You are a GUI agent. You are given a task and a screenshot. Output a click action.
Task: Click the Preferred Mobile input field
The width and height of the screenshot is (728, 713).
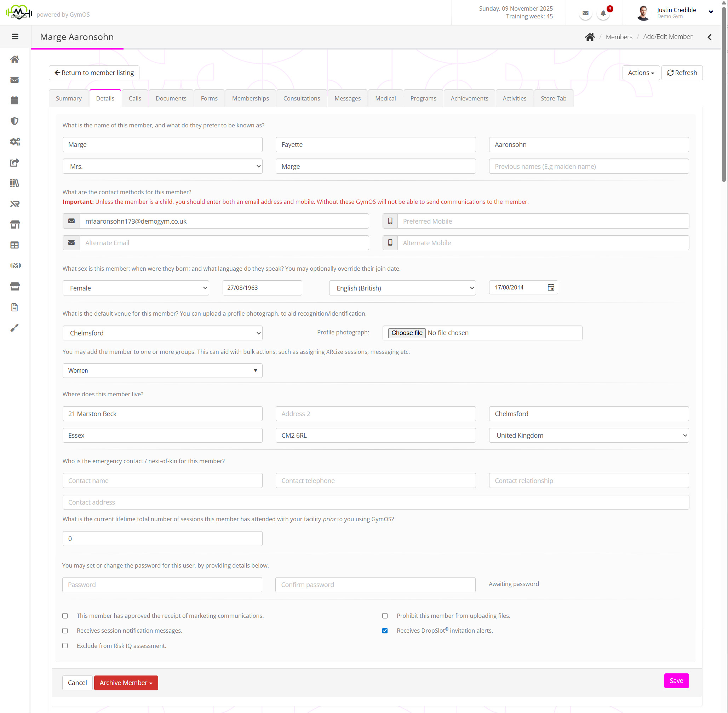[x=543, y=221]
